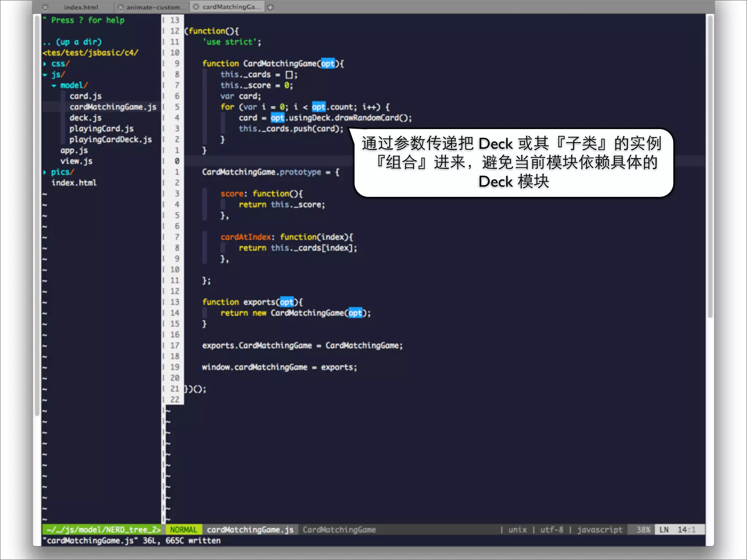Open app.js in the file tree

pyautogui.click(x=74, y=151)
